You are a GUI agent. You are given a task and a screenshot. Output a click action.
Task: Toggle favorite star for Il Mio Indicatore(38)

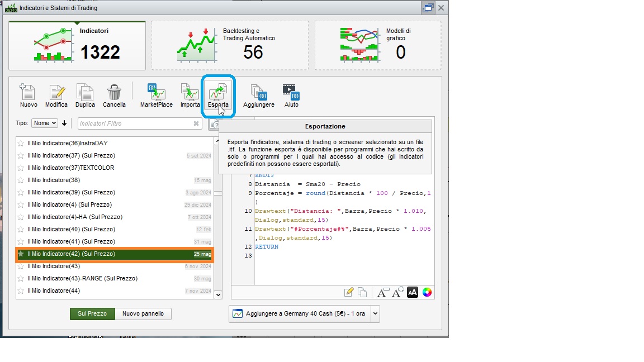[21, 180]
